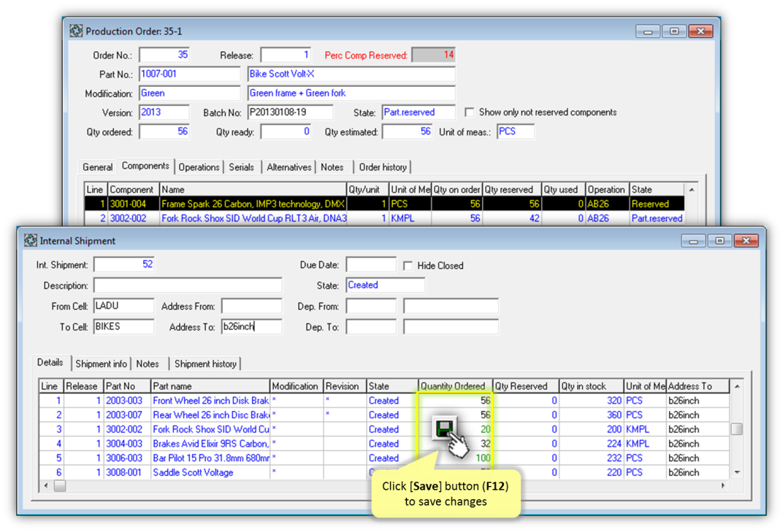This screenshot has width=783, height=532.
Task: Select Front Wheel 26 inch Disk Brake row
Action: tap(384, 401)
